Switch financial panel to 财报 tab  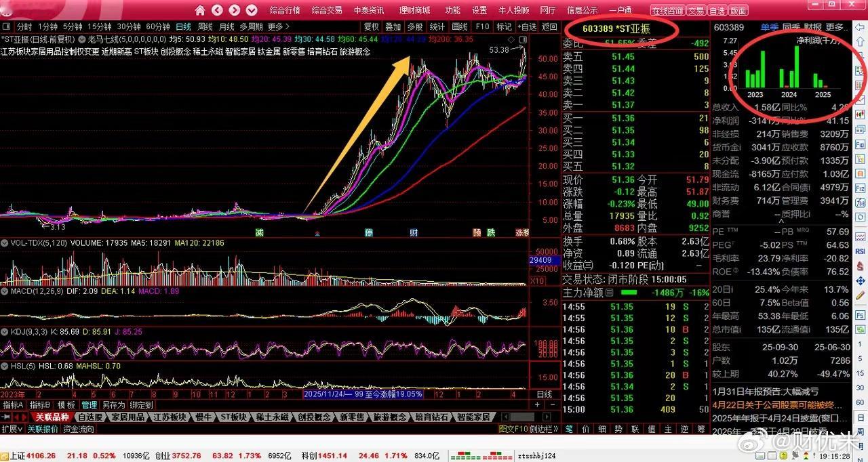click(812, 27)
